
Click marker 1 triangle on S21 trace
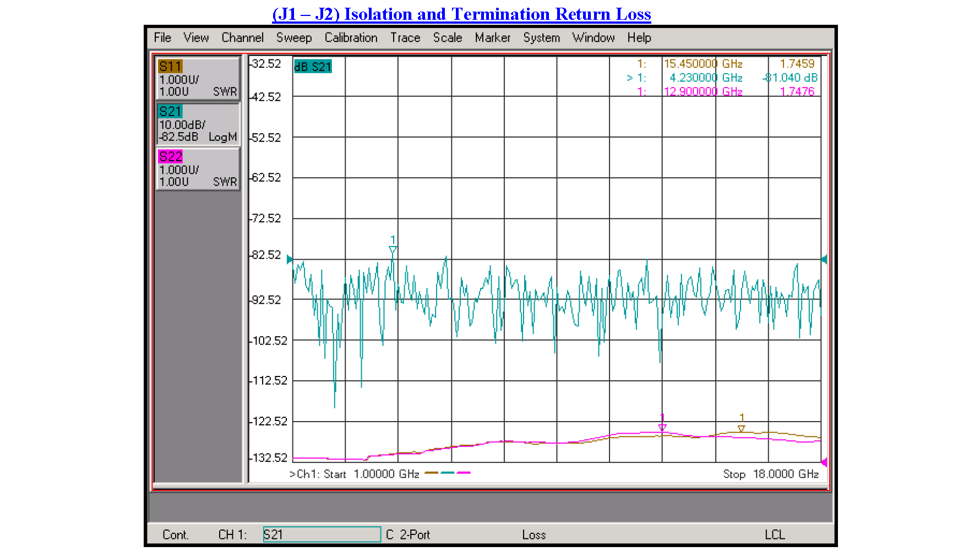click(x=392, y=249)
